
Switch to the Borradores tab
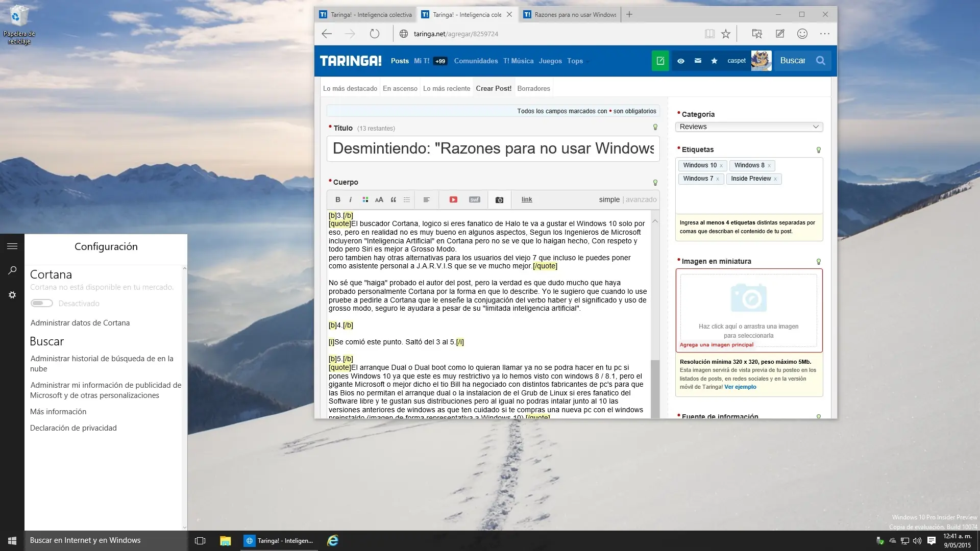point(533,88)
